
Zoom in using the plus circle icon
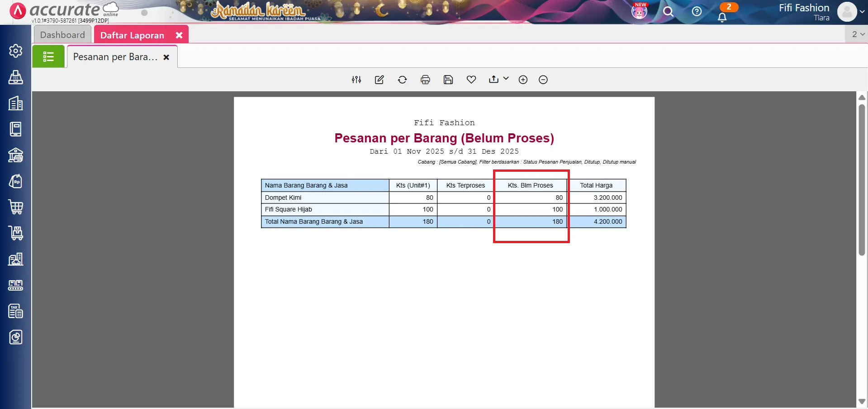(x=523, y=80)
